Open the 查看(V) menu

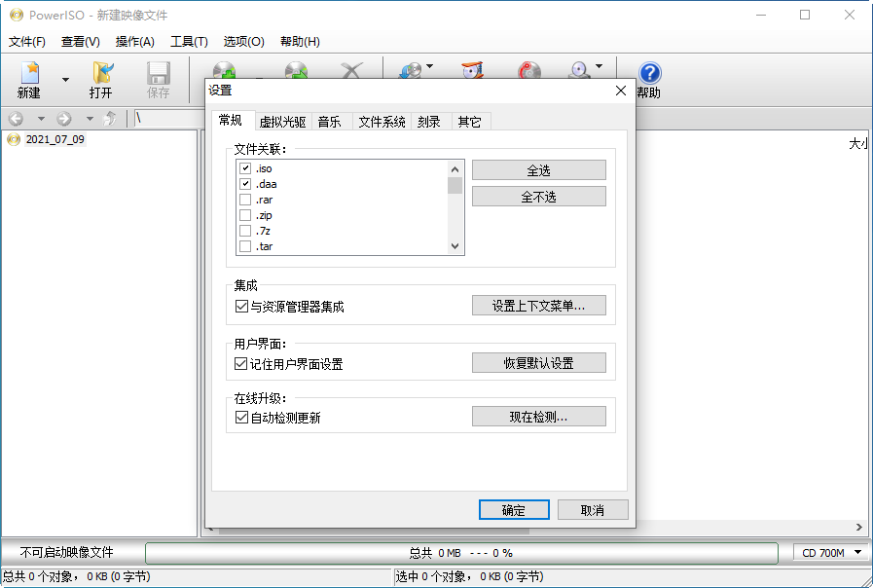coord(80,42)
